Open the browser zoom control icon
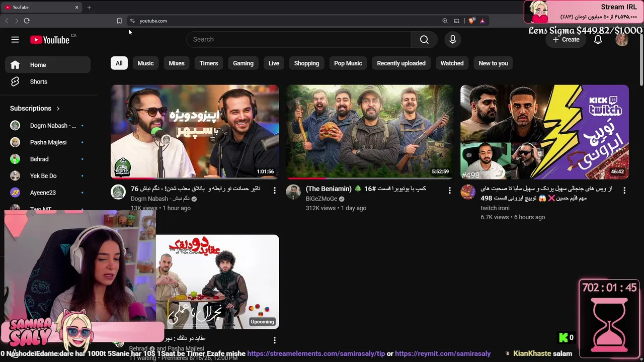This screenshot has width=644, height=362. [x=445, y=21]
